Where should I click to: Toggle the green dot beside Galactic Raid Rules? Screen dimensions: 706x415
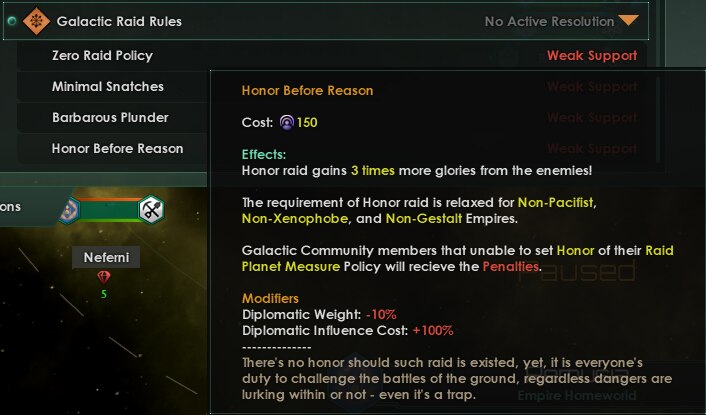(x=12, y=20)
